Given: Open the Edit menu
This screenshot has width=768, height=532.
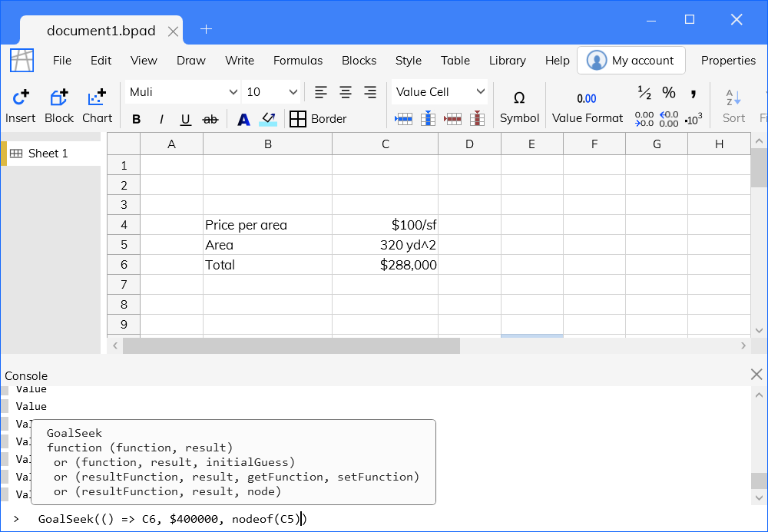Looking at the screenshot, I should 101,61.
